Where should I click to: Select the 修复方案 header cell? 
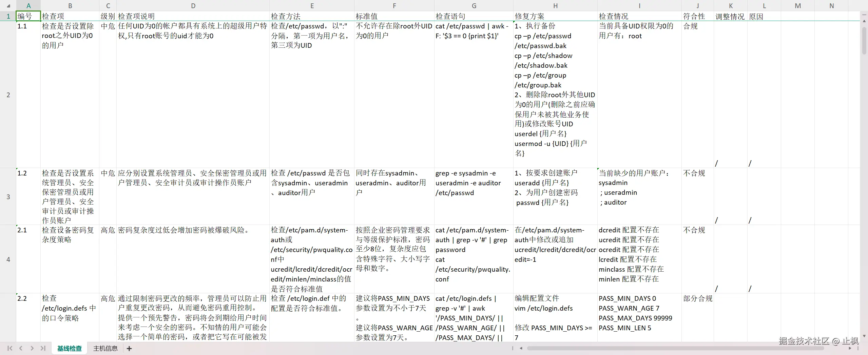555,16
